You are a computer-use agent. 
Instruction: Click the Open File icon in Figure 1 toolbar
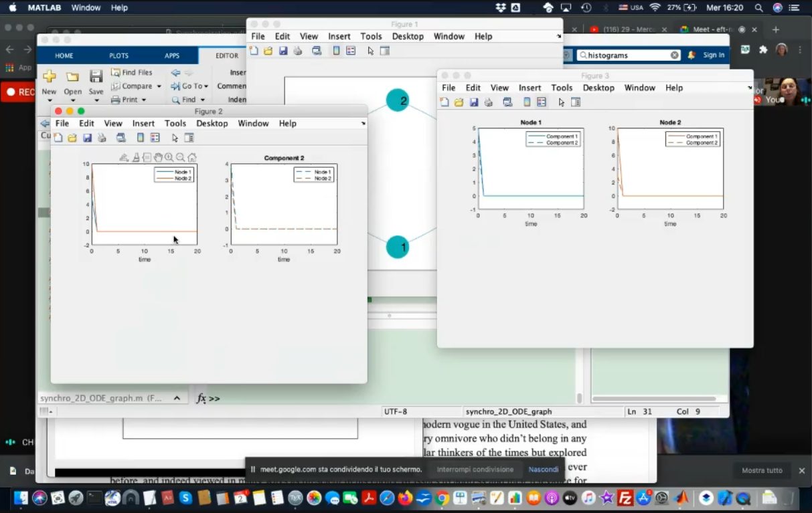pos(268,51)
